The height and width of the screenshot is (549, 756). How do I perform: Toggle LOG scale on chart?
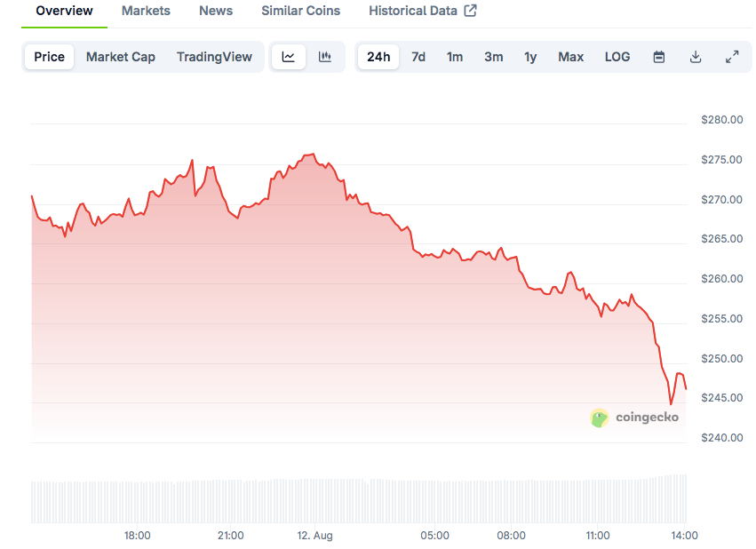coord(617,57)
